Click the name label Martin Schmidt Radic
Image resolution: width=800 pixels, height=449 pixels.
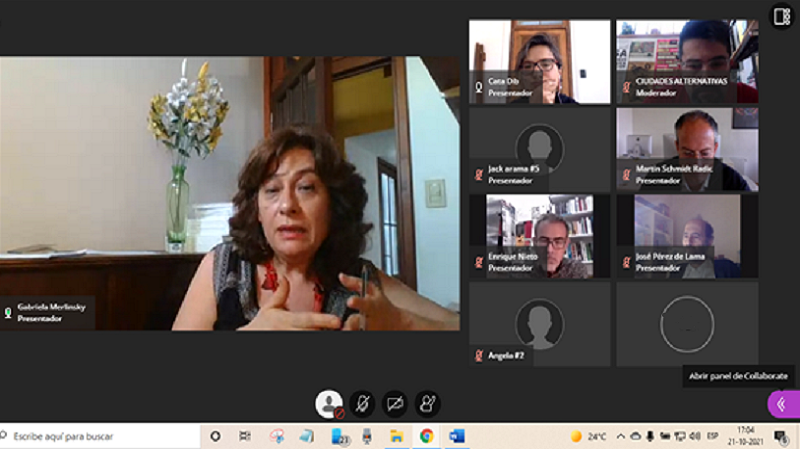(x=673, y=169)
